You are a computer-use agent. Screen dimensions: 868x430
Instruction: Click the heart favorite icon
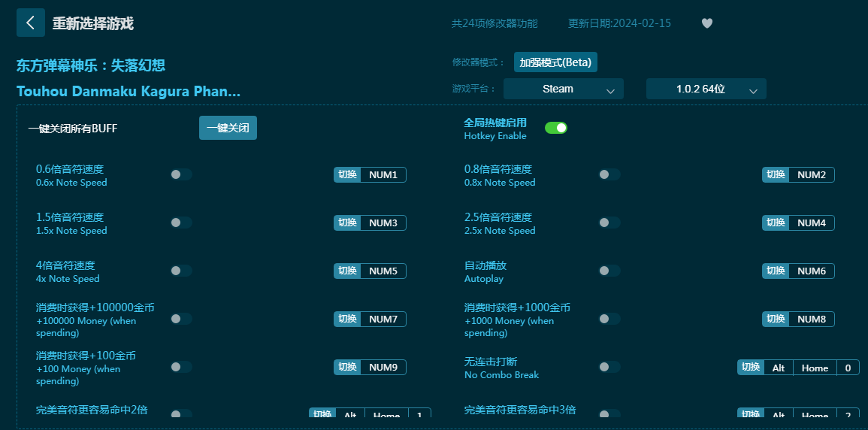707,23
